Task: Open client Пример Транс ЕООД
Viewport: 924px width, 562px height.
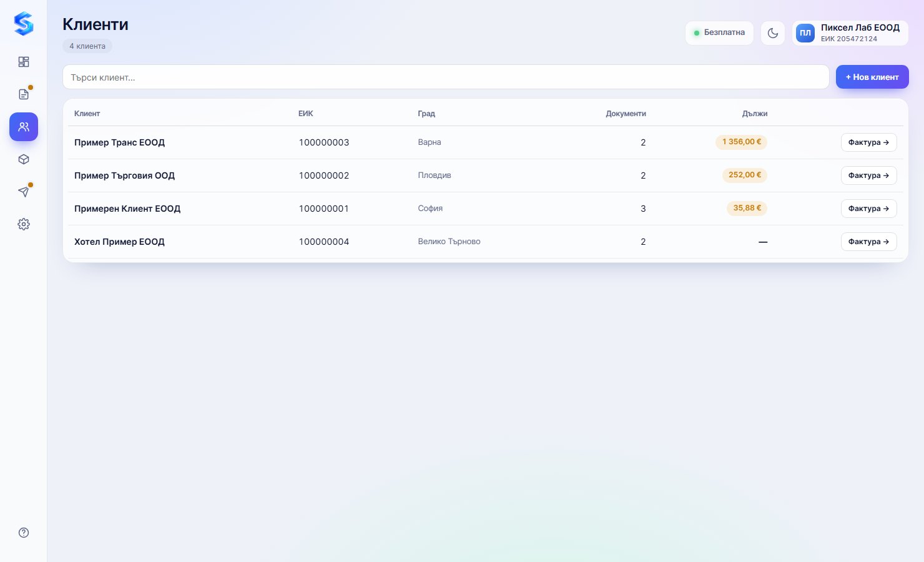Action: [119, 142]
